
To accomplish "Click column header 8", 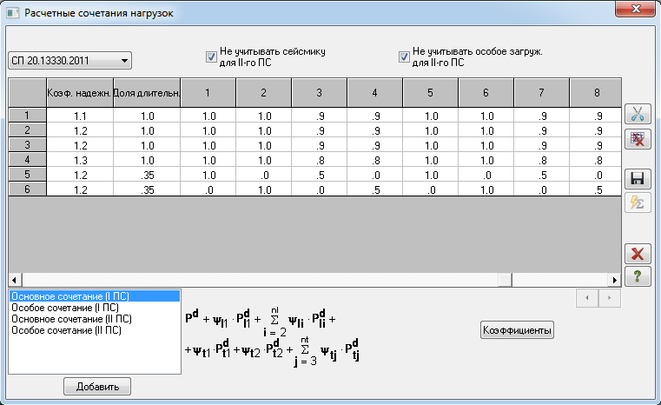I will (x=596, y=93).
